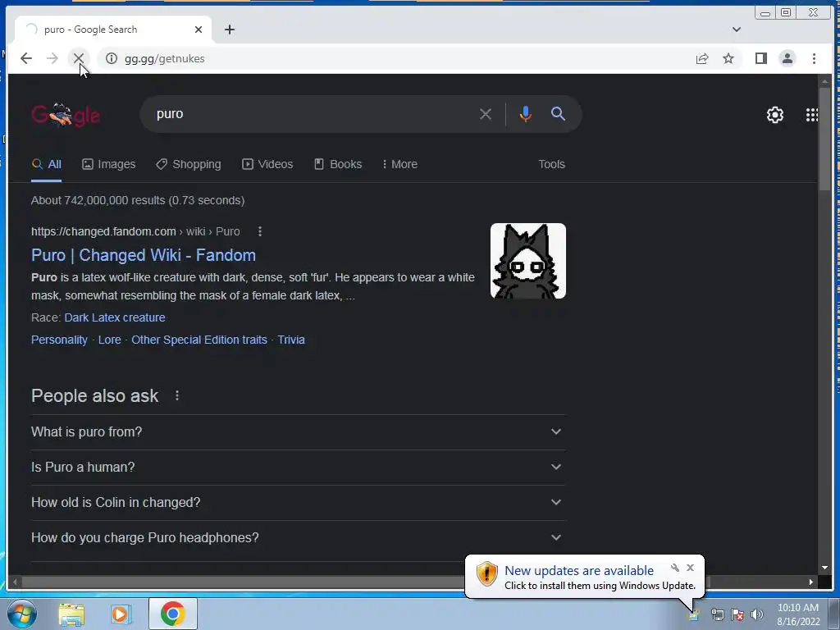The height and width of the screenshot is (630, 840).
Task: Open People also ask options menu
Action: [177, 396]
